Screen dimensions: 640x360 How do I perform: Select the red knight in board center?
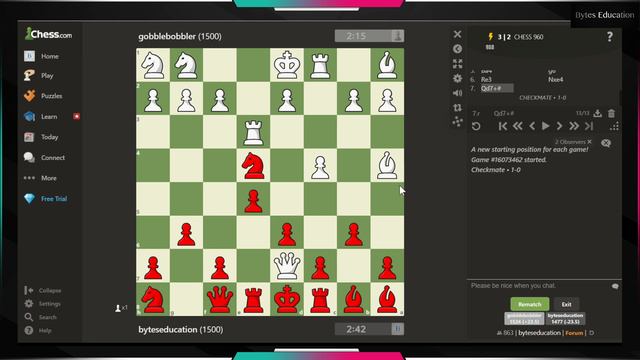pyautogui.click(x=253, y=165)
